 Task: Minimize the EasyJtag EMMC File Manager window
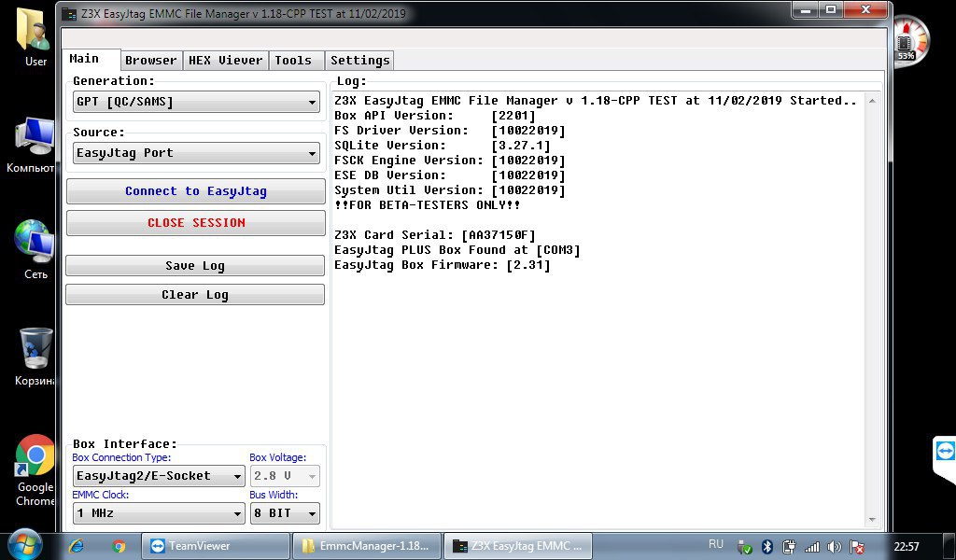coord(805,9)
